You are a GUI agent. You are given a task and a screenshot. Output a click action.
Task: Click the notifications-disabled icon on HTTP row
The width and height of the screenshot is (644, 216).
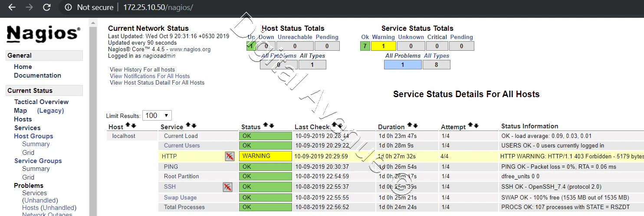230,156
